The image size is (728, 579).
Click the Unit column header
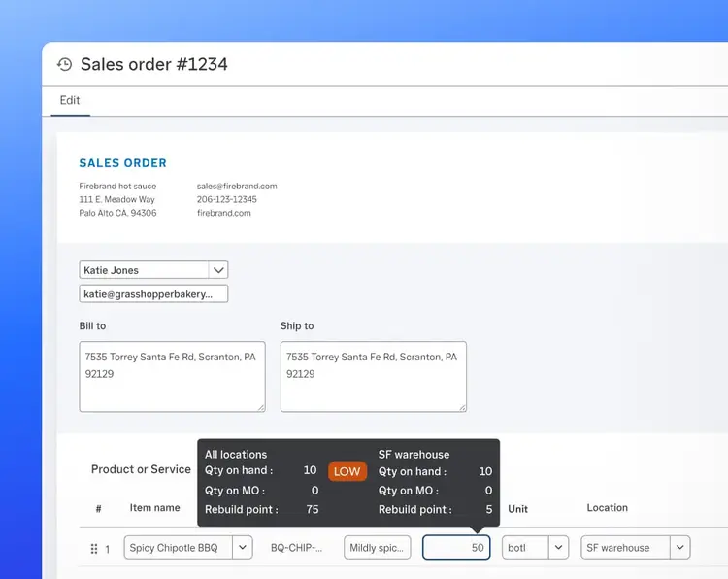pos(517,509)
